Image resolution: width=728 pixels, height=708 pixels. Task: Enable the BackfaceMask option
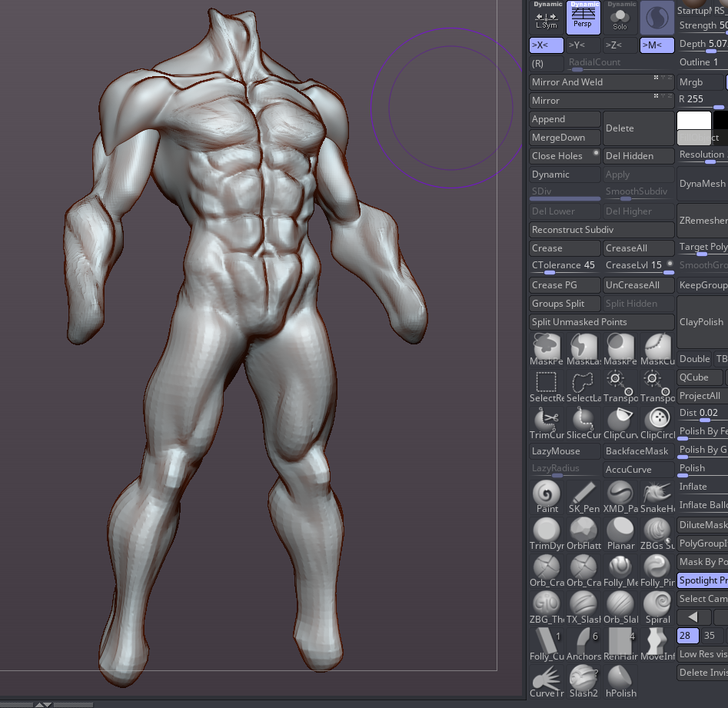[637, 451]
